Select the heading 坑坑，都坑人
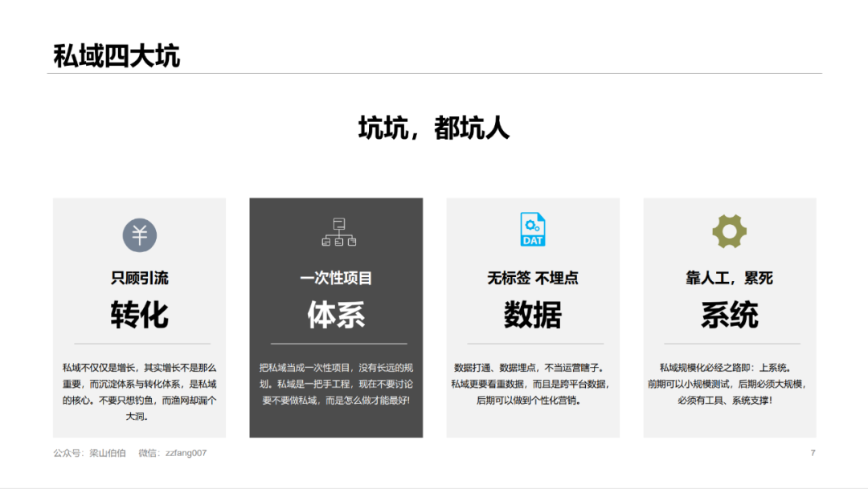The height and width of the screenshot is (489, 868). (433, 128)
